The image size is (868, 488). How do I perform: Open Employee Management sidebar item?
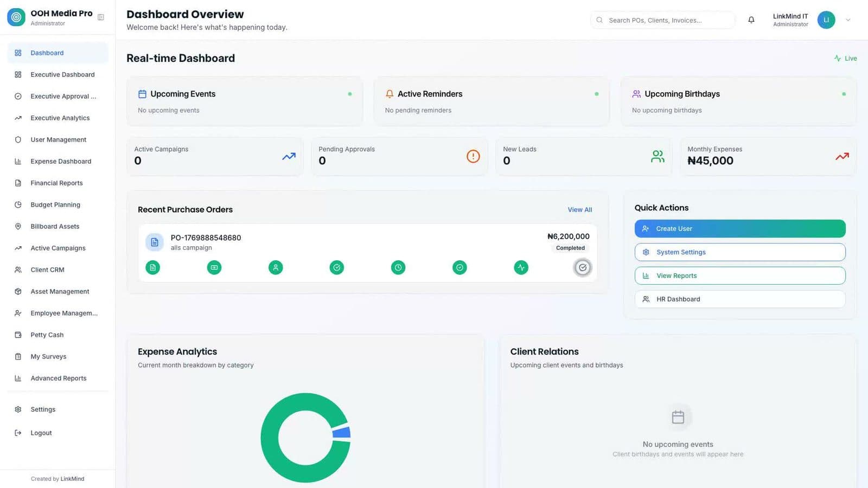(x=58, y=313)
